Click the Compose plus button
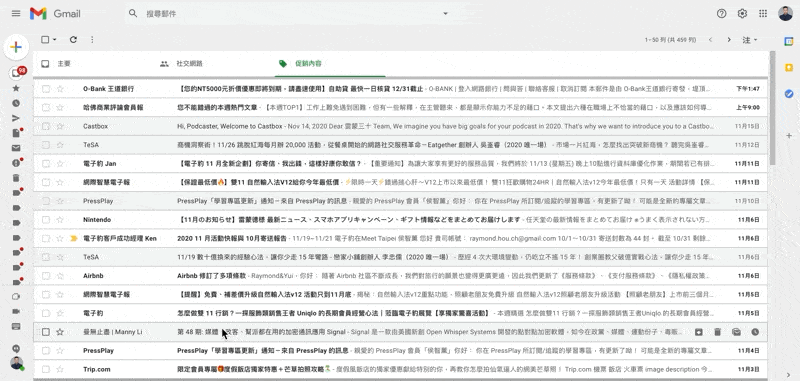The image size is (800, 381). (16, 47)
